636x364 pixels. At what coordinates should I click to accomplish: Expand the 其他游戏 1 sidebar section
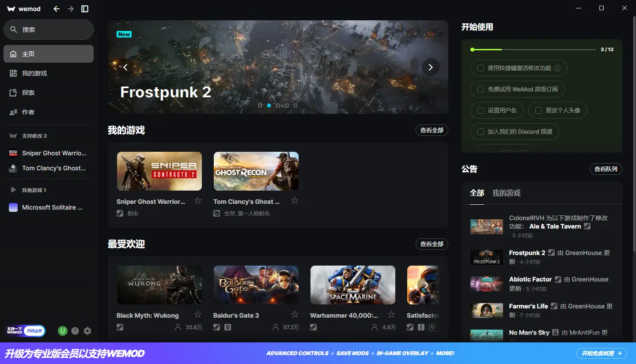coord(13,190)
